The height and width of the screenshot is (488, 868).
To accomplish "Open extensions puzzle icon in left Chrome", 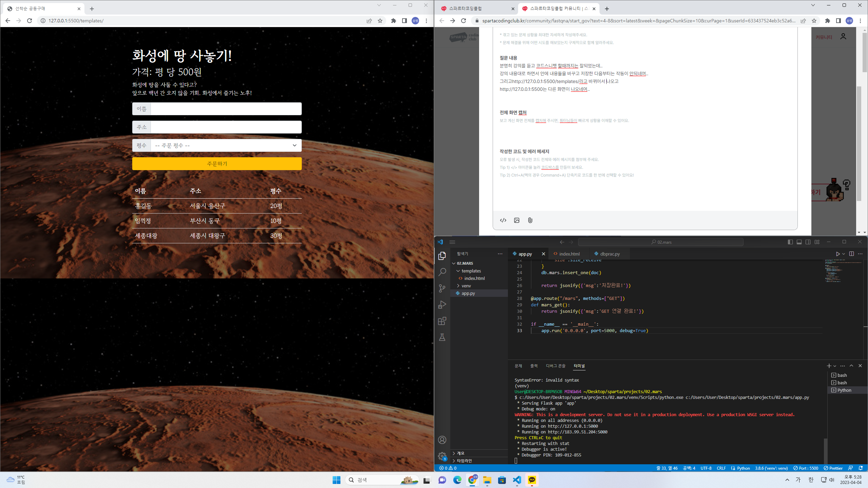I will [x=393, y=21].
